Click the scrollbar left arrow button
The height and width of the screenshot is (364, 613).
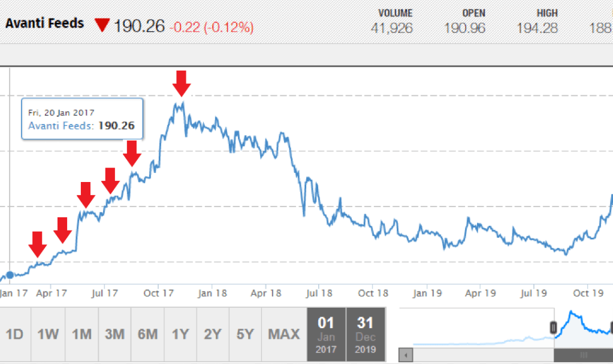click(406, 356)
